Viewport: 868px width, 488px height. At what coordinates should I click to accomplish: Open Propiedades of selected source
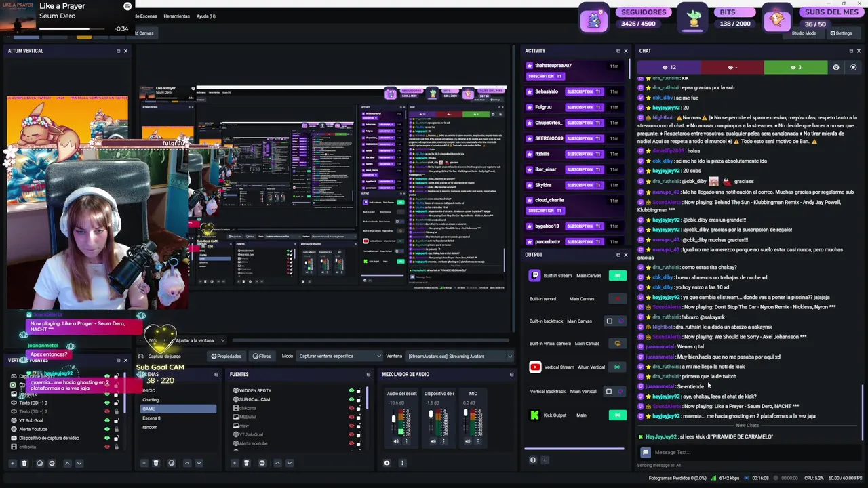click(226, 356)
